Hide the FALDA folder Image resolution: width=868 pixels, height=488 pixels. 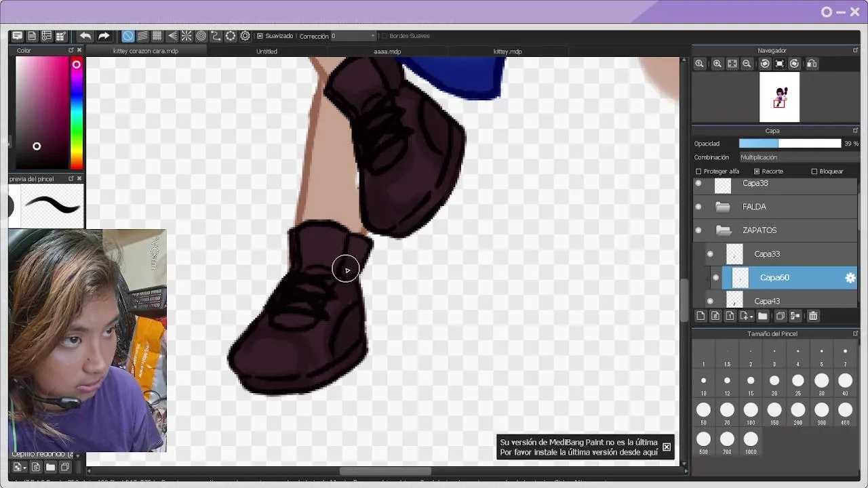(x=698, y=207)
